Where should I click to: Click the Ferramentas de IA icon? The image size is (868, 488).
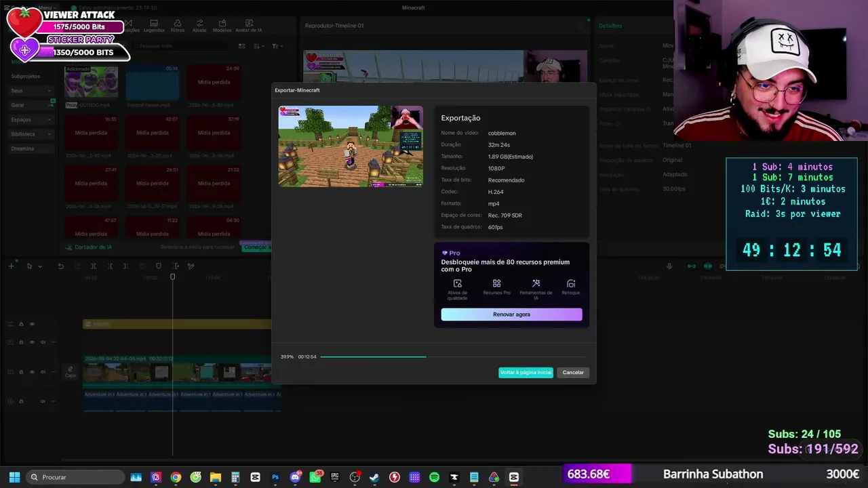click(536, 283)
